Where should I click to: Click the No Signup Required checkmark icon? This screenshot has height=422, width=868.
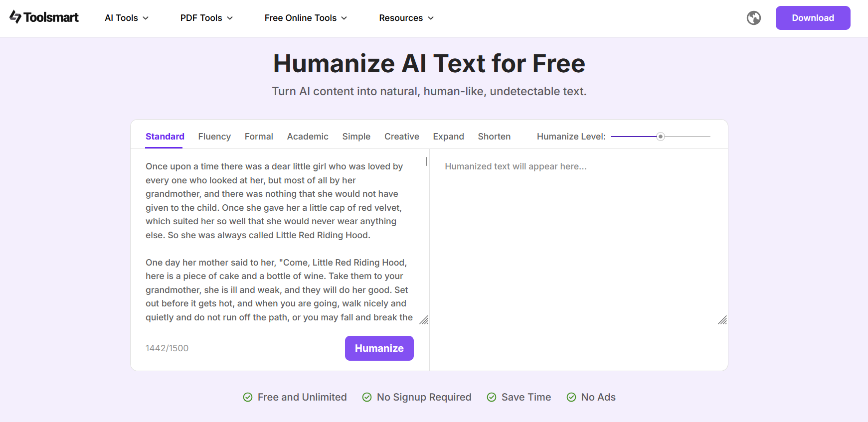pyautogui.click(x=367, y=397)
